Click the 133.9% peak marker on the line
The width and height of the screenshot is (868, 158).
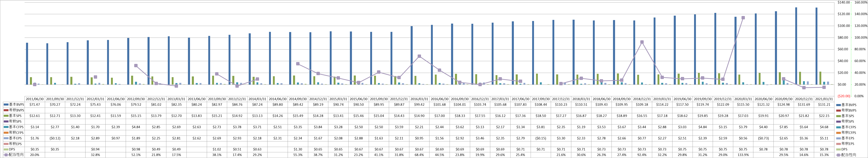pyautogui.click(x=743, y=18)
